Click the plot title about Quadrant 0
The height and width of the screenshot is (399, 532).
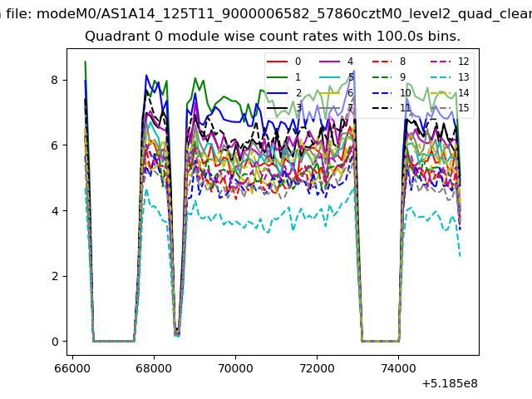273,36
